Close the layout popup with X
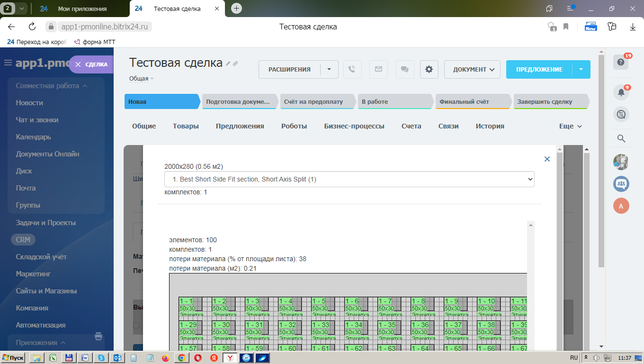Image resolution: width=644 pixels, height=364 pixels. [547, 159]
